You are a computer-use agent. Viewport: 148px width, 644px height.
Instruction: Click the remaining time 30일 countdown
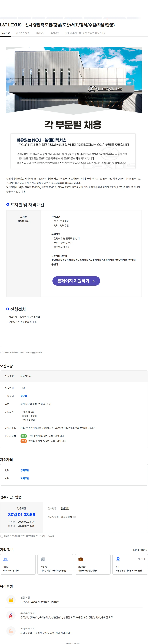22,514
